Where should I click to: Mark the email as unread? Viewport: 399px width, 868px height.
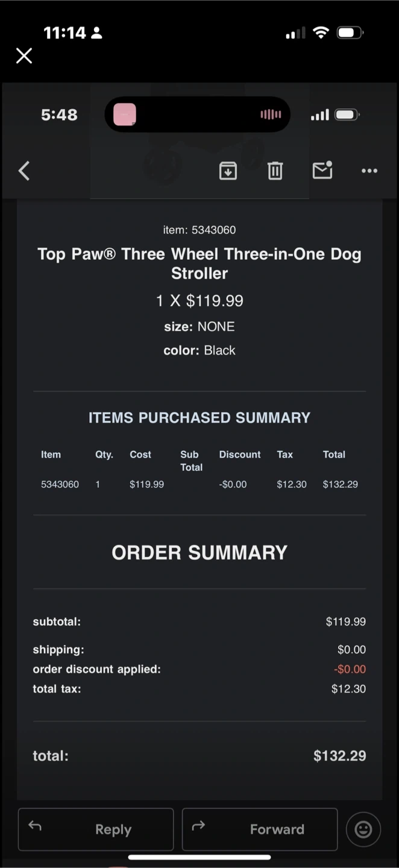[322, 171]
